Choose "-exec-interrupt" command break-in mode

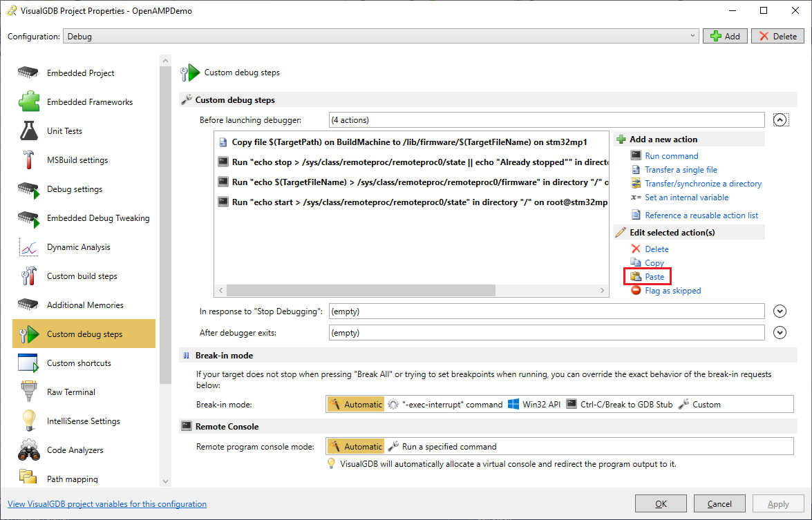445,405
